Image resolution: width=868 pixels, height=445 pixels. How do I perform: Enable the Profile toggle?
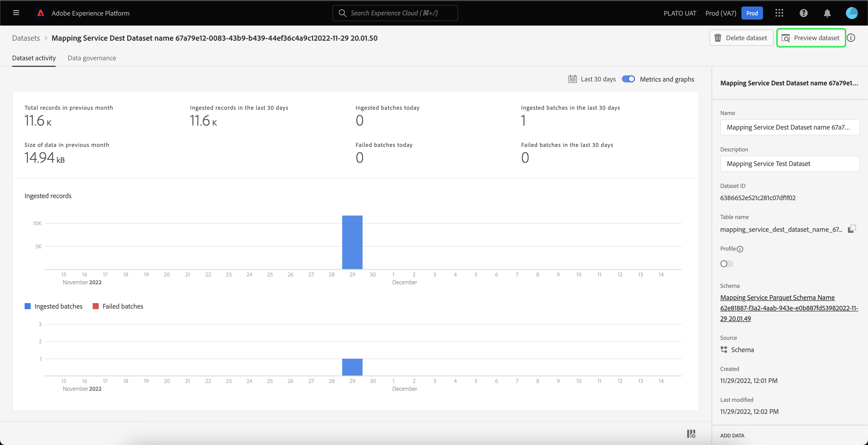727,264
